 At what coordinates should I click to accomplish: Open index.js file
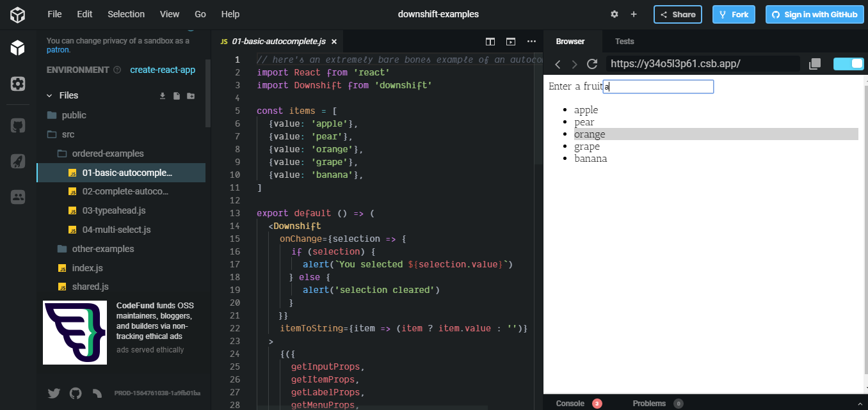coord(122,268)
